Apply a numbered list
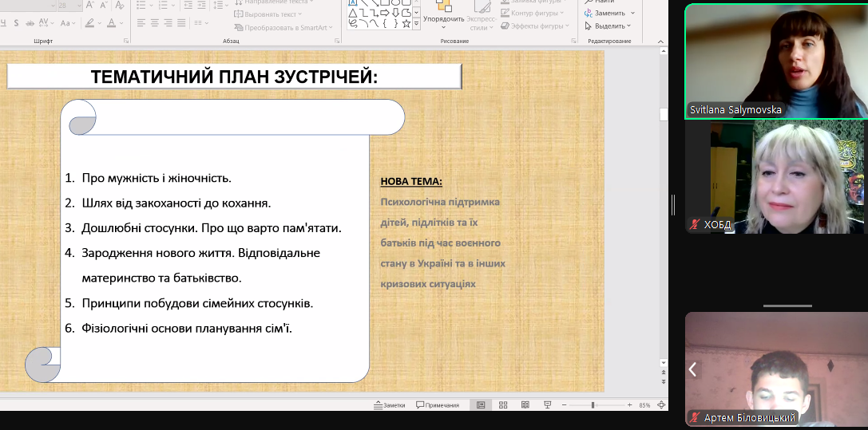The height and width of the screenshot is (430, 868). tap(162, 6)
